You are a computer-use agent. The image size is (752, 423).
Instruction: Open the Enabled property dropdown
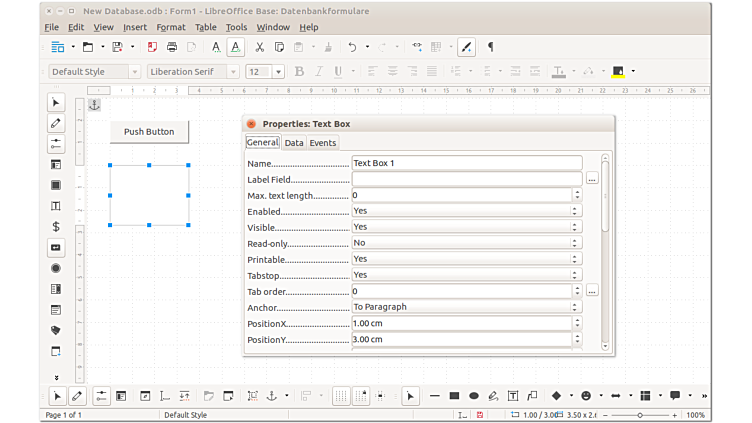pyautogui.click(x=575, y=211)
